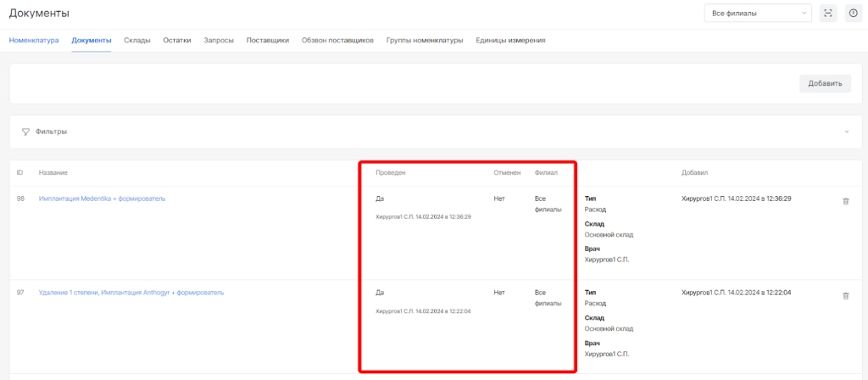Select the Запросы tab
The width and height of the screenshot is (868, 380).
pos(219,40)
